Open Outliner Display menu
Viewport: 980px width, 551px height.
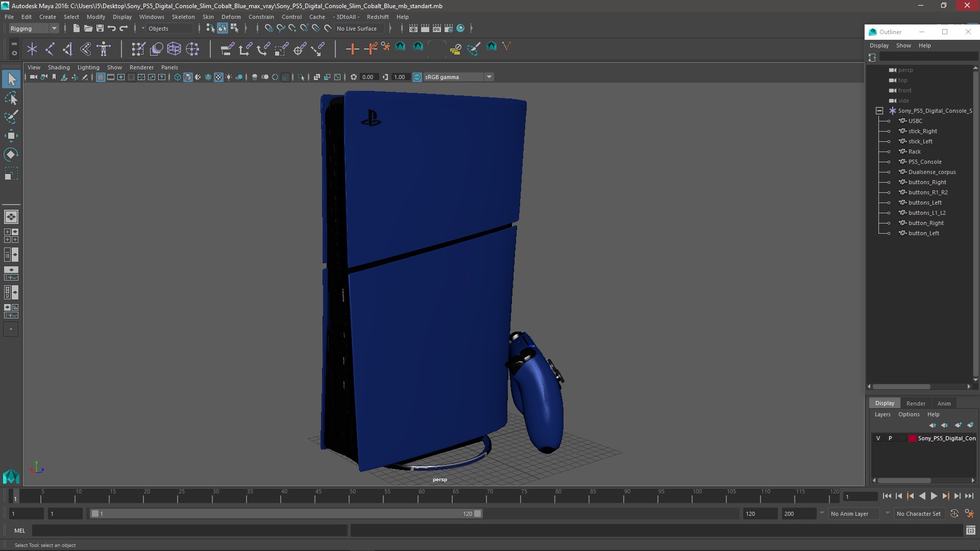point(879,45)
